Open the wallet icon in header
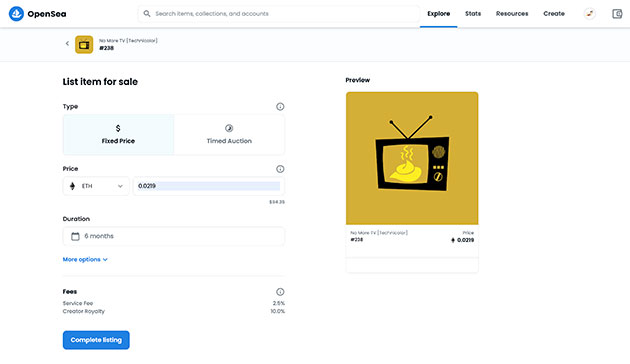Screen dimensions: 630x364 point(617,14)
